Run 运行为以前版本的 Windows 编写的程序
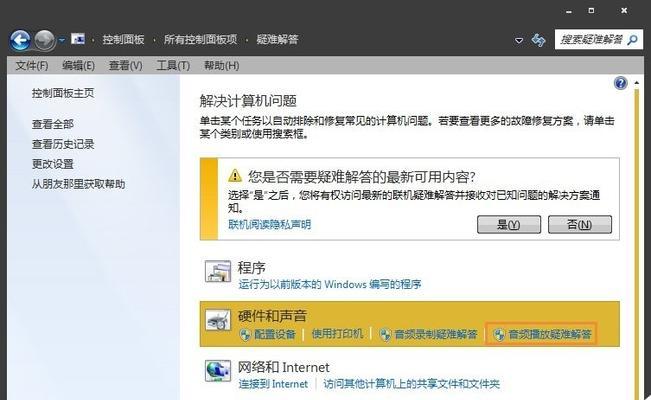 [330, 285]
